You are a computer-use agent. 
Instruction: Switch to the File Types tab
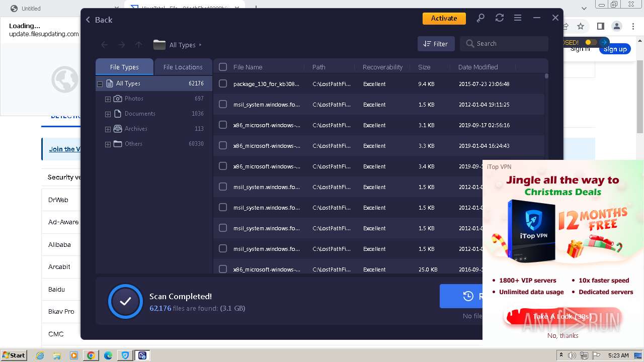[x=124, y=67]
